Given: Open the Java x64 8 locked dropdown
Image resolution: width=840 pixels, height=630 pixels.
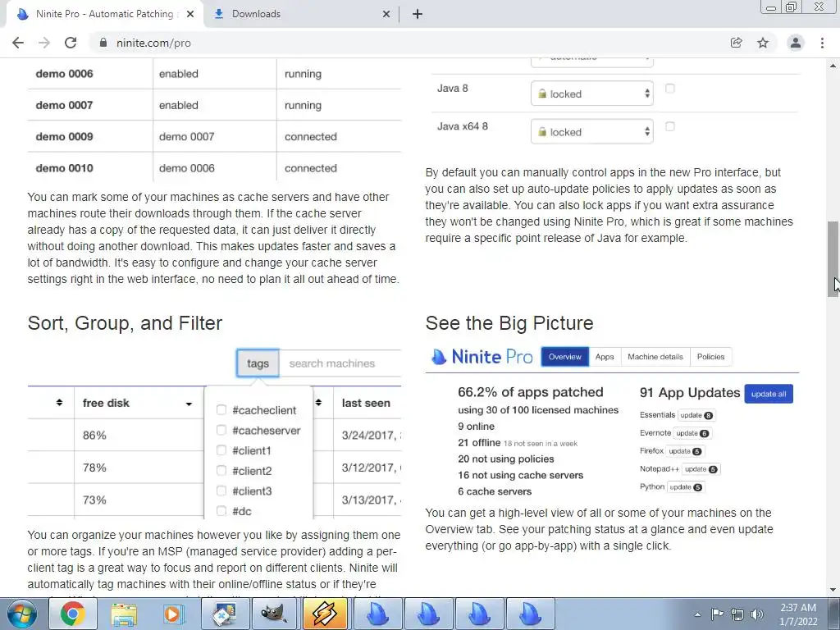Looking at the screenshot, I should (x=592, y=132).
